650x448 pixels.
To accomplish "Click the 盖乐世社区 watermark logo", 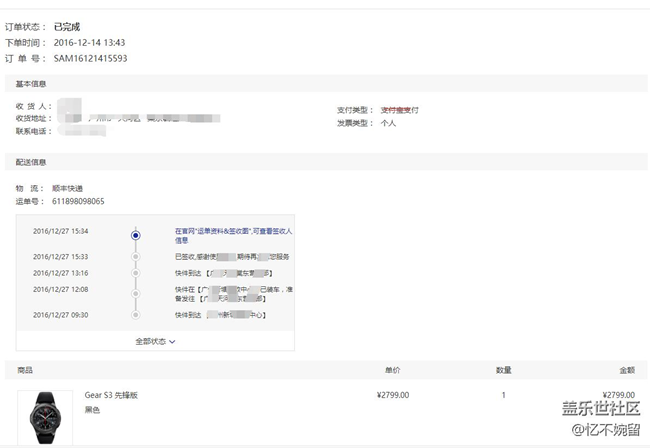I will 599,409.
